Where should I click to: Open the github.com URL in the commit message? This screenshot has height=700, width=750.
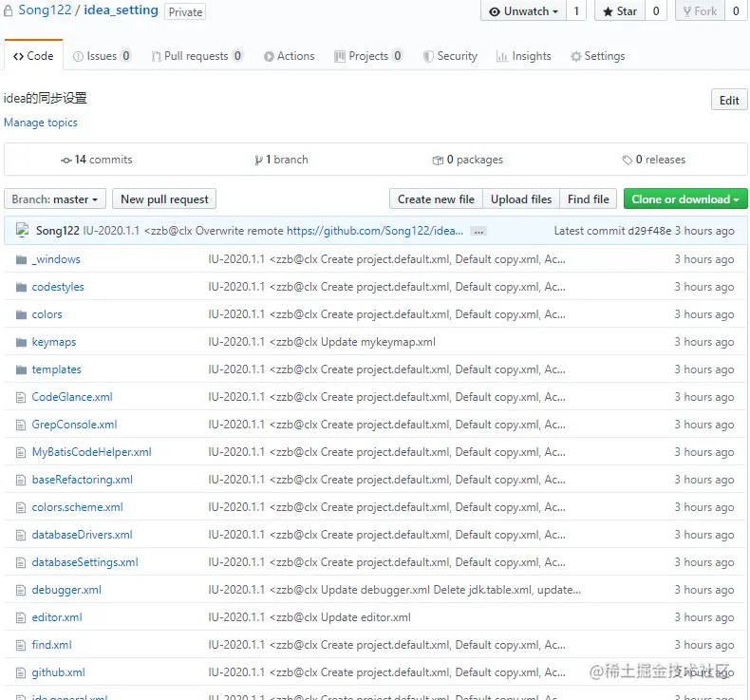click(375, 231)
